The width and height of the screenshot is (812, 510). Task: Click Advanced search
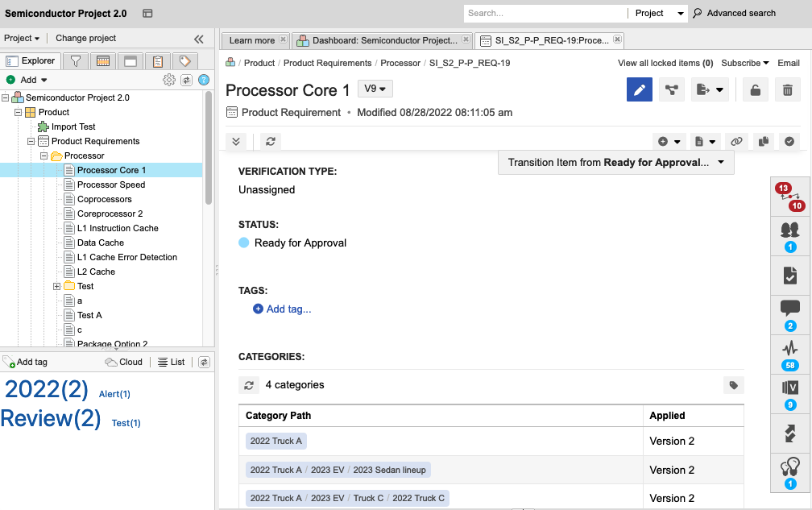point(741,13)
